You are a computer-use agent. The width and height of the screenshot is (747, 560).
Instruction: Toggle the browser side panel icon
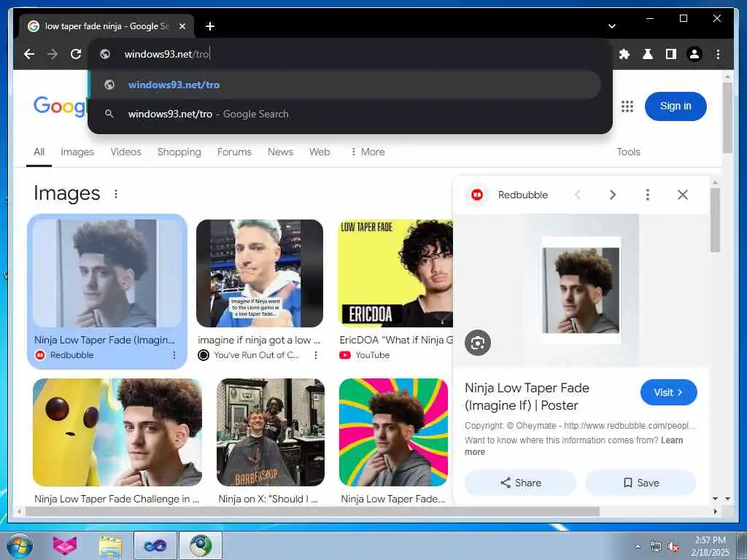coord(671,54)
